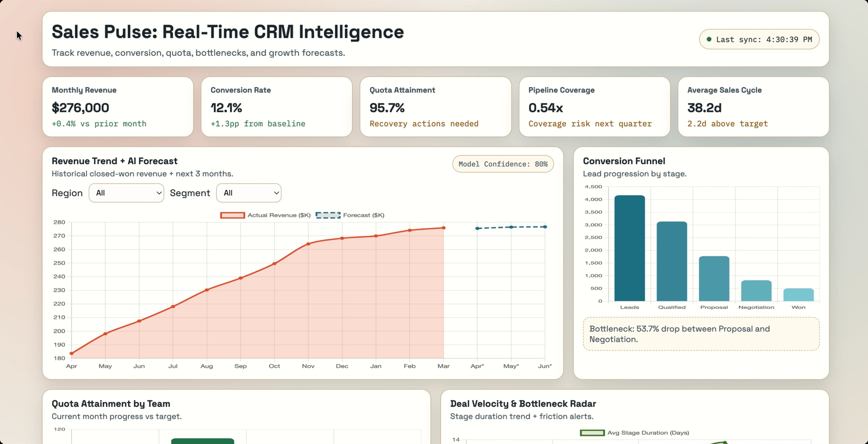Open the Region dropdown
The height and width of the screenshot is (444, 868).
[126, 193]
